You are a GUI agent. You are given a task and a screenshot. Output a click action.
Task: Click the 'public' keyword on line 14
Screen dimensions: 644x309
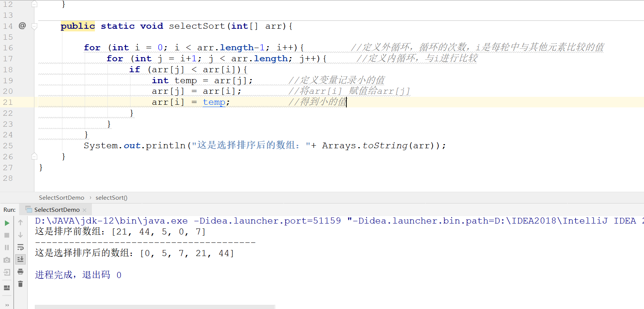pyautogui.click(x=78, y=26)
